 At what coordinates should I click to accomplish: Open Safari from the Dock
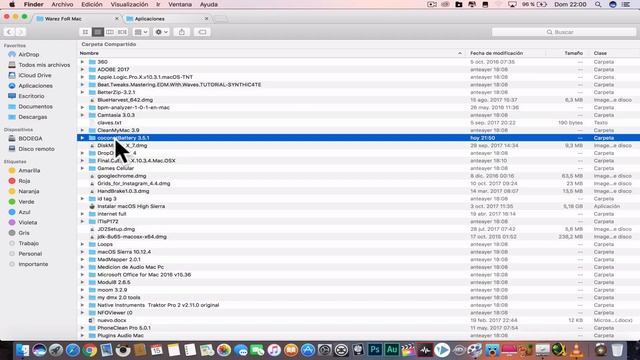pyautogui.click(x=73, y=350)
